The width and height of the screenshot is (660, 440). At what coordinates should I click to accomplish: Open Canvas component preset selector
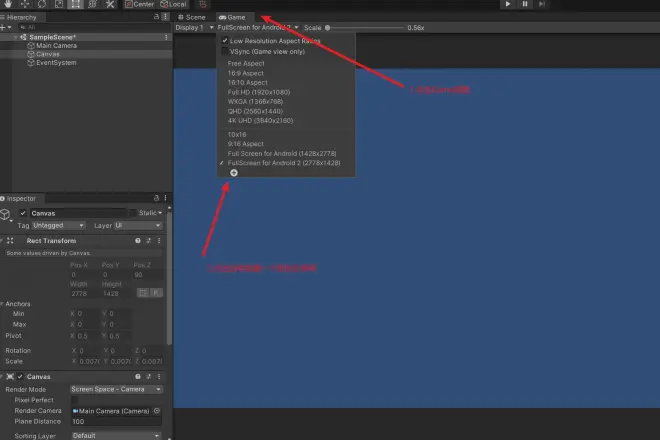click(x=149, y=376)
